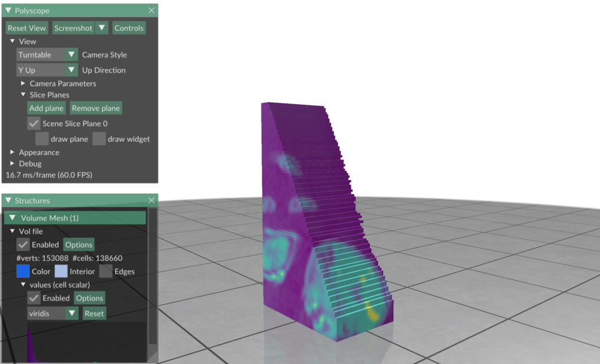Close the Polyscope panel
This screenshot has height=364, width=600.
[151, 11]
